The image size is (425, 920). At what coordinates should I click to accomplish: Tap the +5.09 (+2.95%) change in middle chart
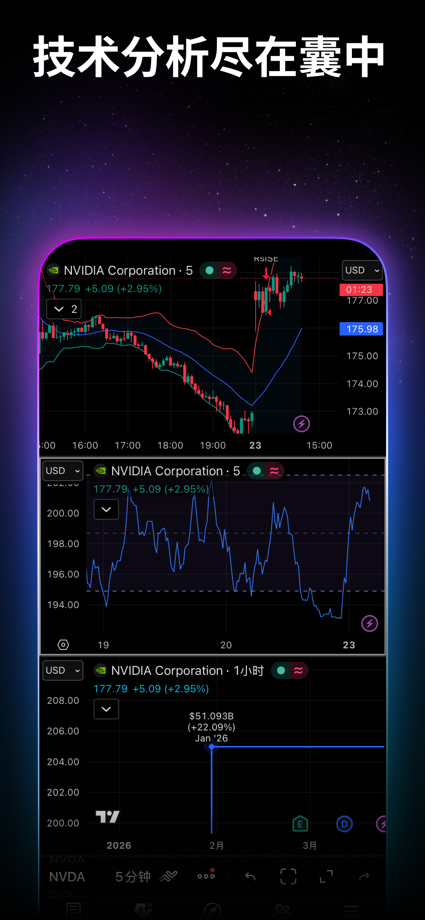click(x=170, y=489)
